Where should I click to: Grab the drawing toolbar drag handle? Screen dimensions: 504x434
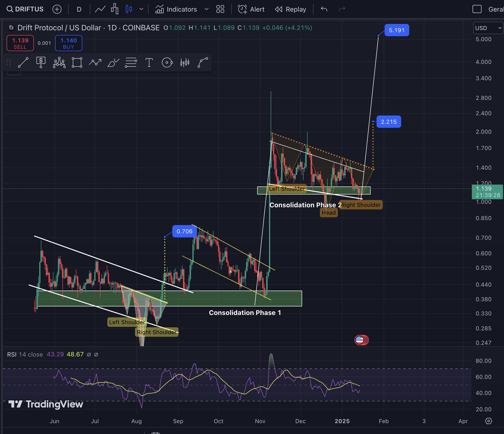(9, 62)
